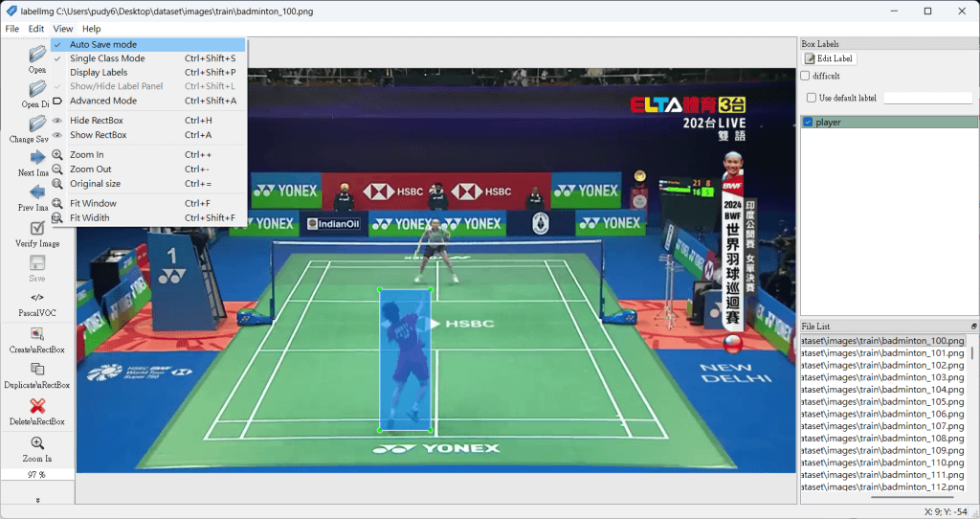Click the default label text field

point(926,98)
